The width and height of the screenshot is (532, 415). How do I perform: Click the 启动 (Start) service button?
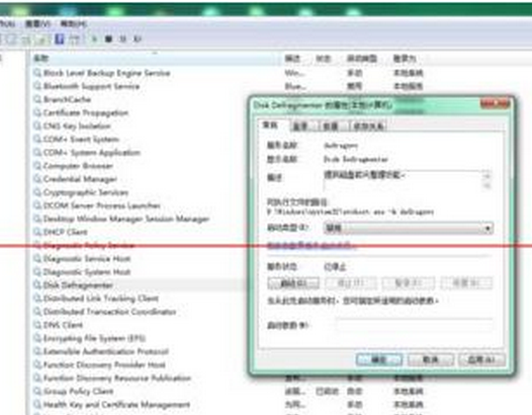(x=293, y=283)
